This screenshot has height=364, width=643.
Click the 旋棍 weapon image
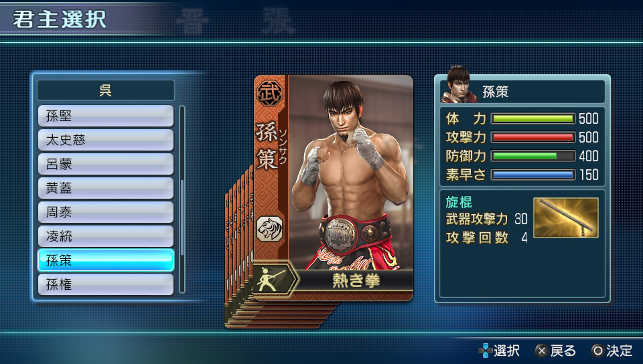pos(566,218)
